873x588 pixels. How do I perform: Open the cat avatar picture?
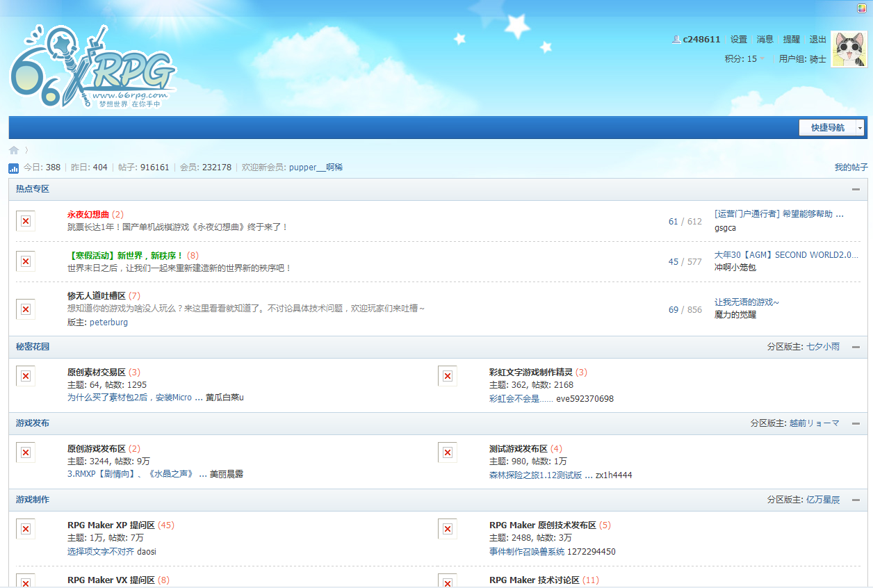(x=849, y=49)
